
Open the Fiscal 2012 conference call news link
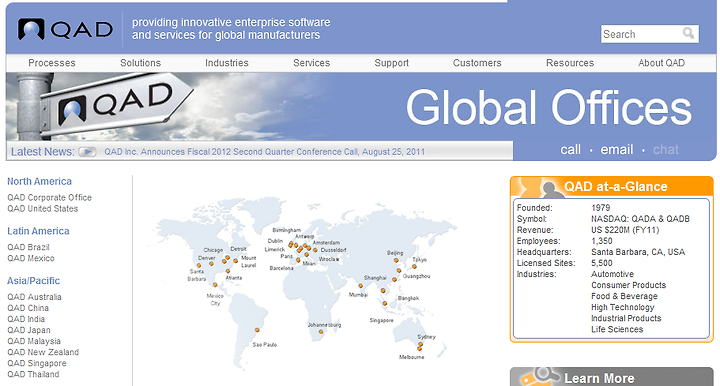(264, 152)
